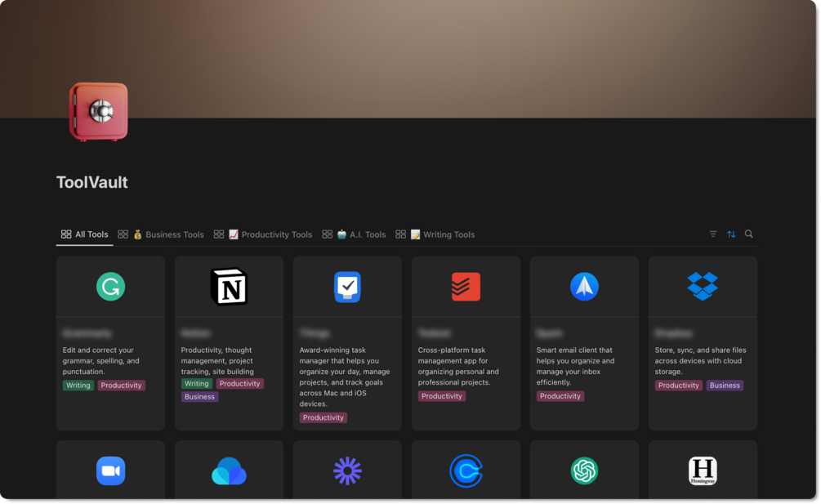821x504 pixels.
Task: Click 'Store, sync, and share files' text
Action: [x=700, y=360]
